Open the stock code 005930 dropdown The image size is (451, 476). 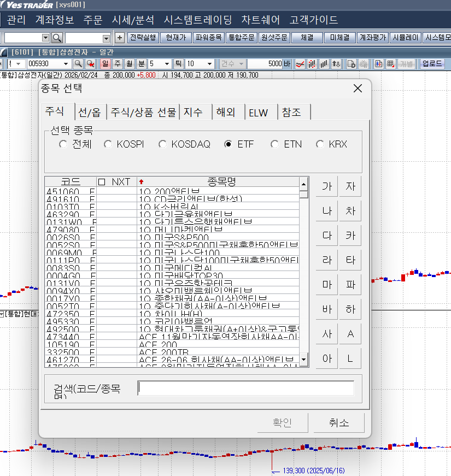tap(67, 64)
